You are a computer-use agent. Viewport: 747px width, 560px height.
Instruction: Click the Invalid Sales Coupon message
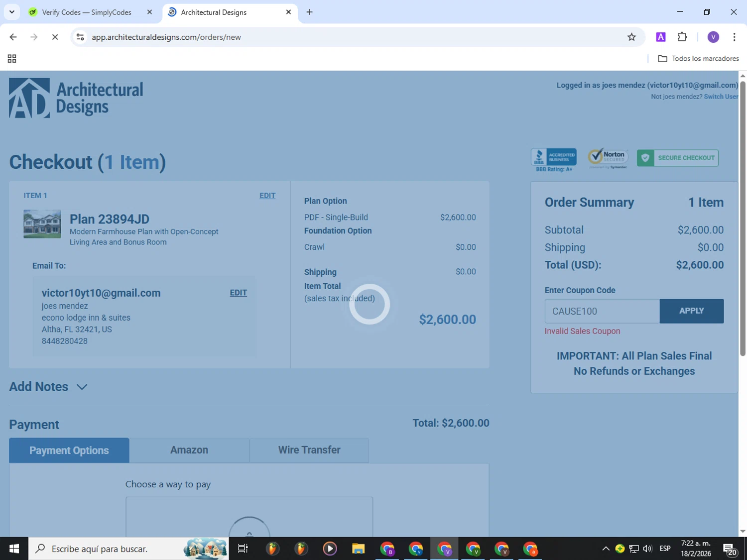pyautogui.click(x=582, y=331)
